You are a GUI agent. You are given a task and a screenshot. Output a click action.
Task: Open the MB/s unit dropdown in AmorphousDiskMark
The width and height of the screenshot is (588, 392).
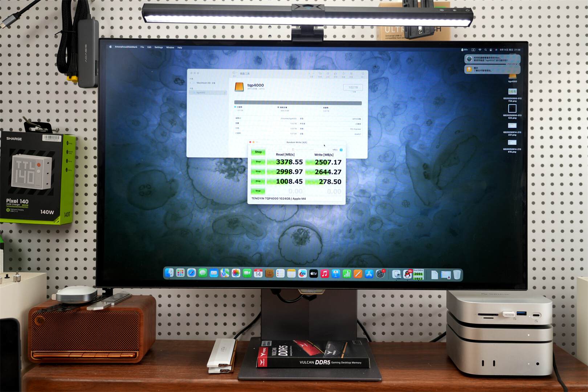coord(337,150)
